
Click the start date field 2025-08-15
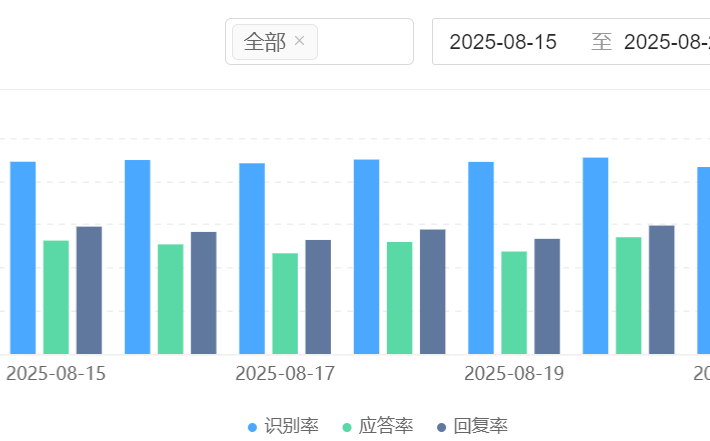502,42
